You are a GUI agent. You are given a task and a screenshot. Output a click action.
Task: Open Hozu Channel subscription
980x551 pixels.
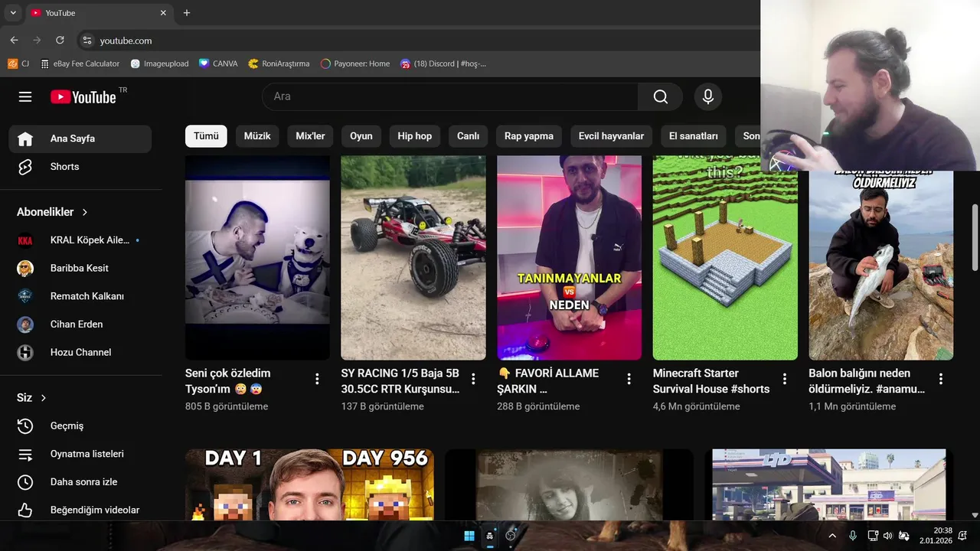[80, 352]
